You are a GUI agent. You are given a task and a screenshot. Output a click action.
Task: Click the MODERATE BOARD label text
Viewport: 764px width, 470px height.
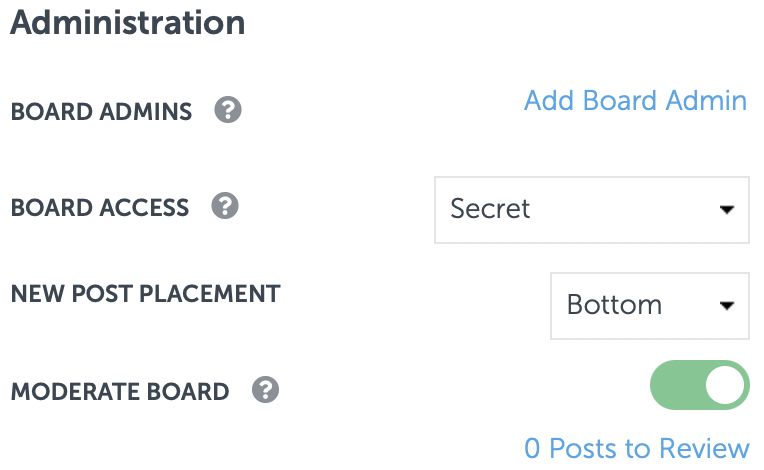(119, 391)
